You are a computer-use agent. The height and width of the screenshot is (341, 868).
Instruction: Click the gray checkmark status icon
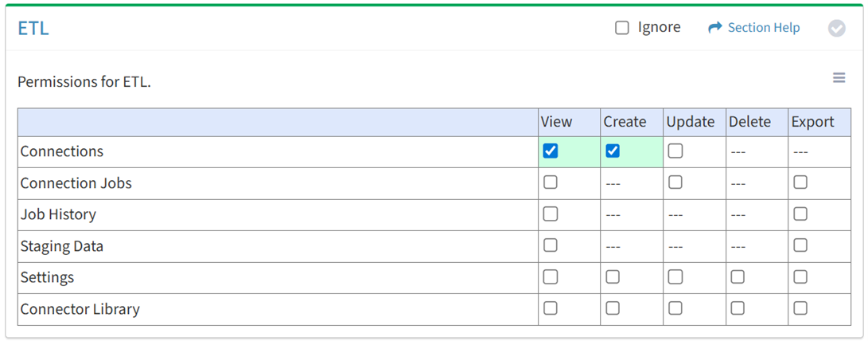click(836, 29)
